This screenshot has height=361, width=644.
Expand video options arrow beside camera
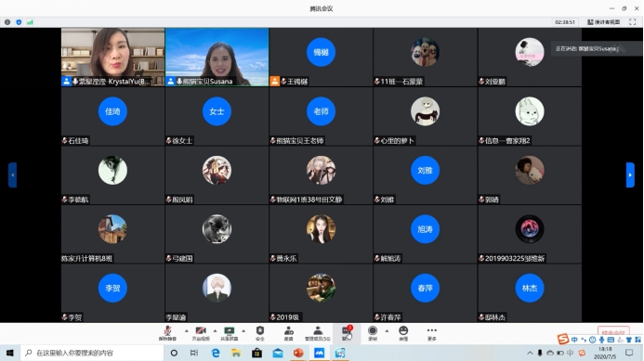[215, 330]
